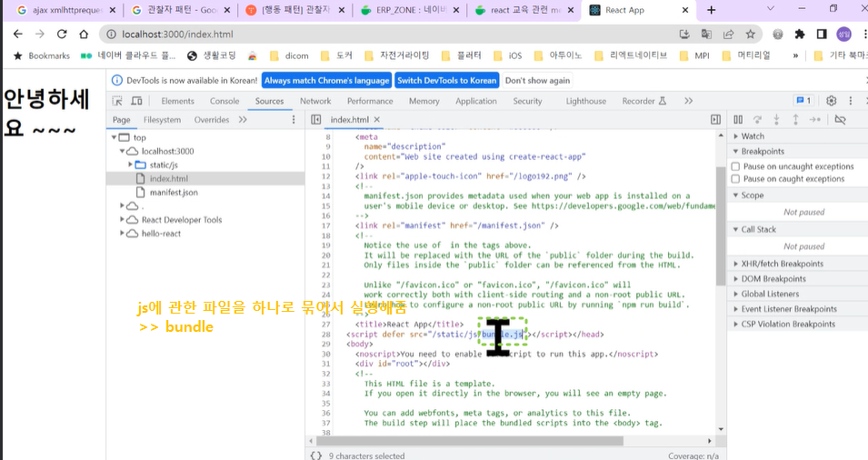Click the step over function call icon
Screen dimensions: 868x460
tap(757, 120)
